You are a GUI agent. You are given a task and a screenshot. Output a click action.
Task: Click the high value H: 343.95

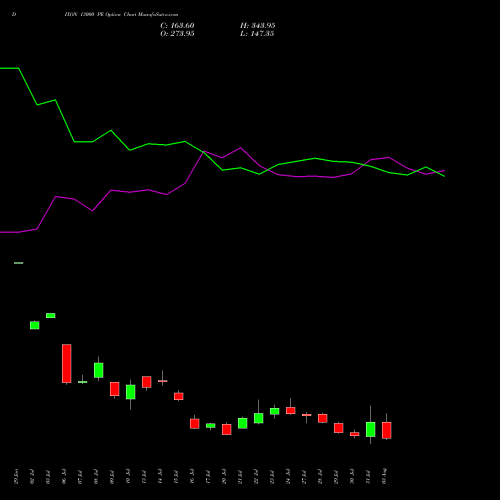coord(258,26)
